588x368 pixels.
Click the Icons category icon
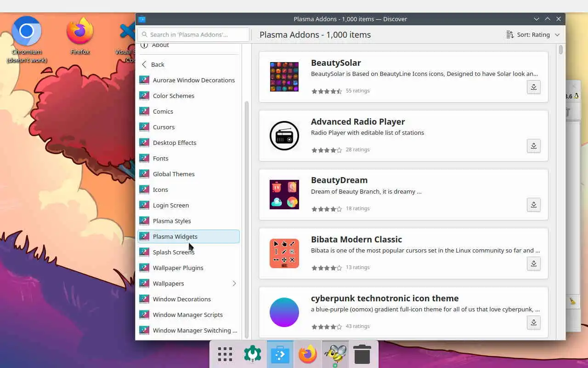(x=144, y=190)
